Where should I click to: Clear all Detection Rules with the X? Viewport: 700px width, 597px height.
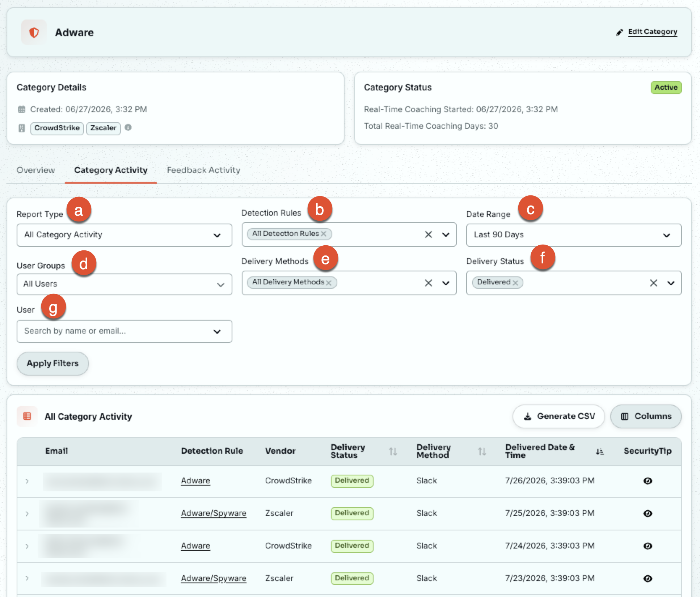[x=429, y=234]
